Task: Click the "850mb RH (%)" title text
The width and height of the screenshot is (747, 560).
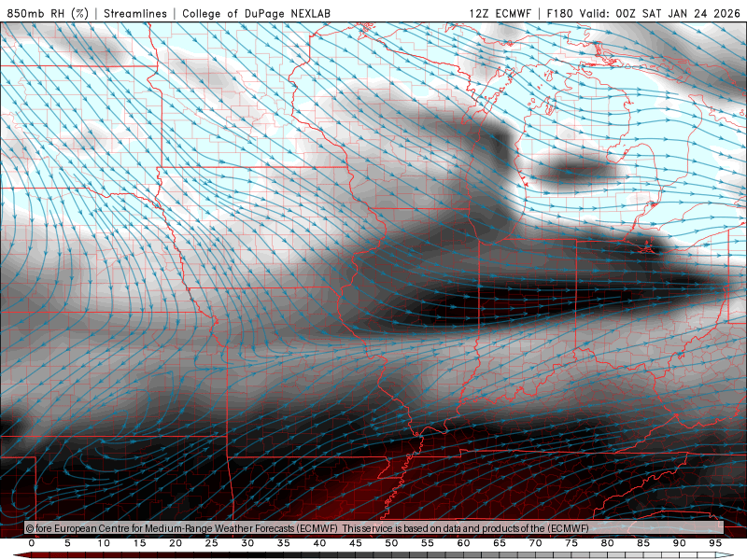Action: click(x=48, y=13)
